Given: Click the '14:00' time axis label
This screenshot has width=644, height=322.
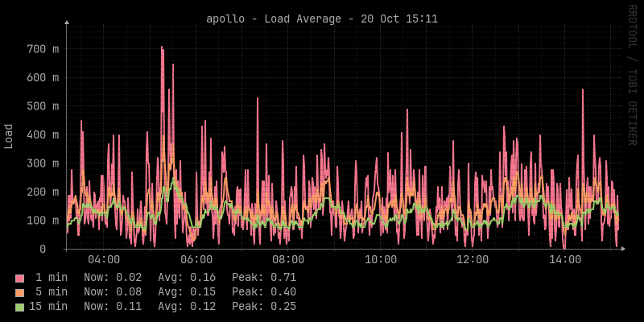Looking at the screenshot, I should click(x=565, y=260).
